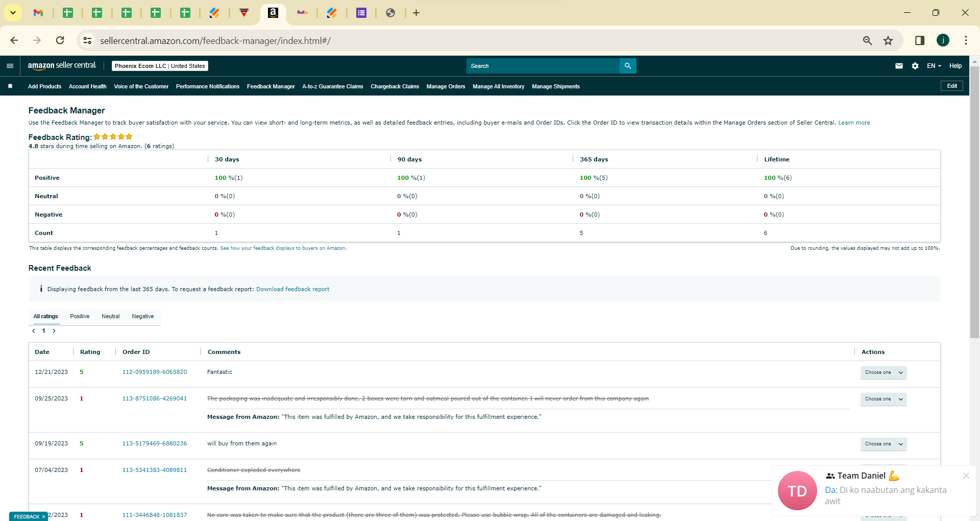Select the Negative feedback tab
Screen dimensions: 980x521
pyautogui.click(x=143, y=317)
